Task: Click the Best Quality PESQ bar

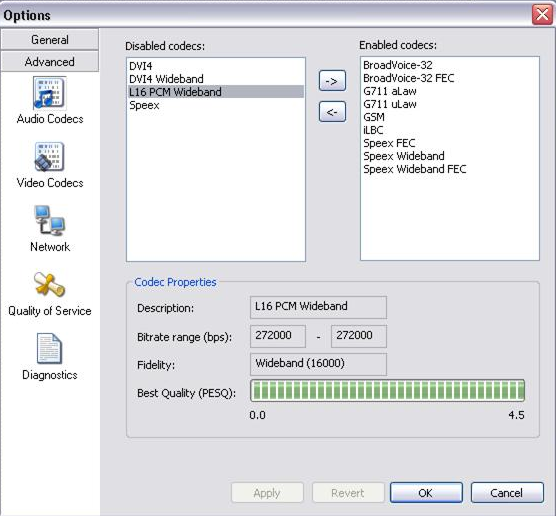Action: click(388, 391)
